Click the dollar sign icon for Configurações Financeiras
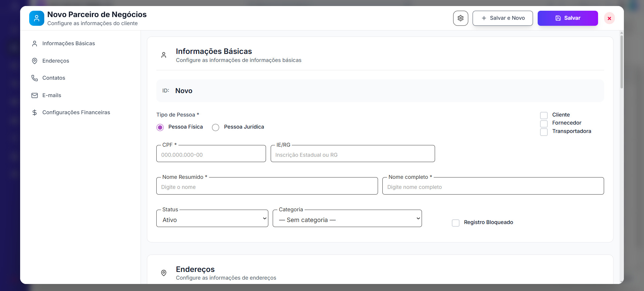 [x=35, y=113]
